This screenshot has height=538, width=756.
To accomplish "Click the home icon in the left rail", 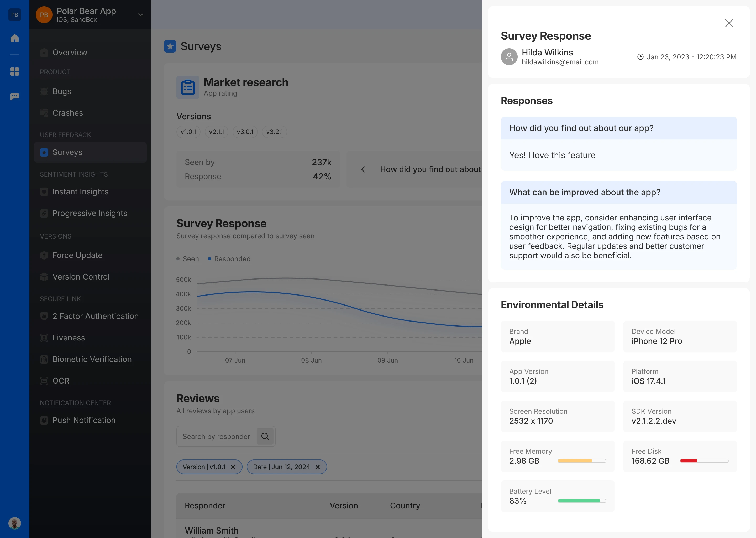I will 14,38.
